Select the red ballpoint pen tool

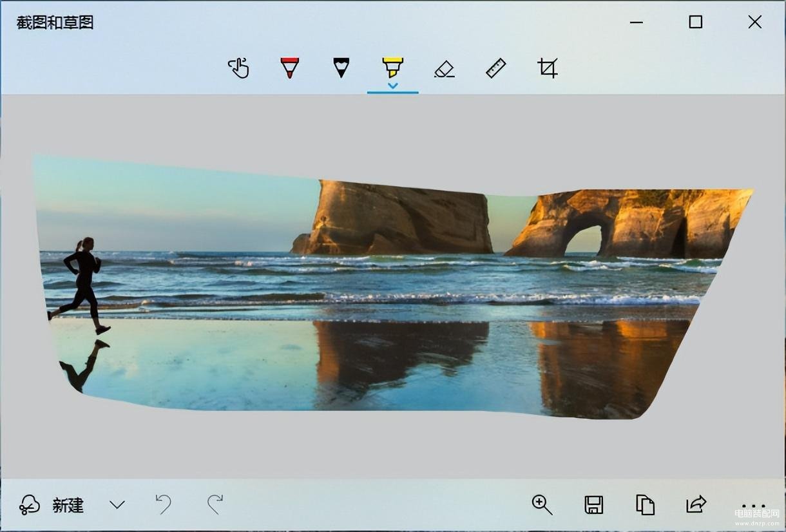[x=290, y=68]
